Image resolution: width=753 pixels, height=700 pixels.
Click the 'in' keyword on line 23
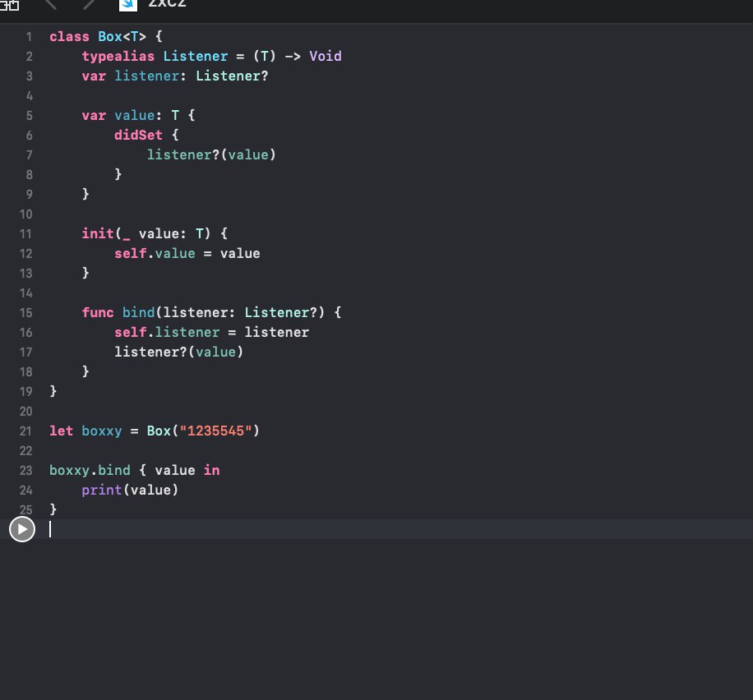[x=212, y=470]
